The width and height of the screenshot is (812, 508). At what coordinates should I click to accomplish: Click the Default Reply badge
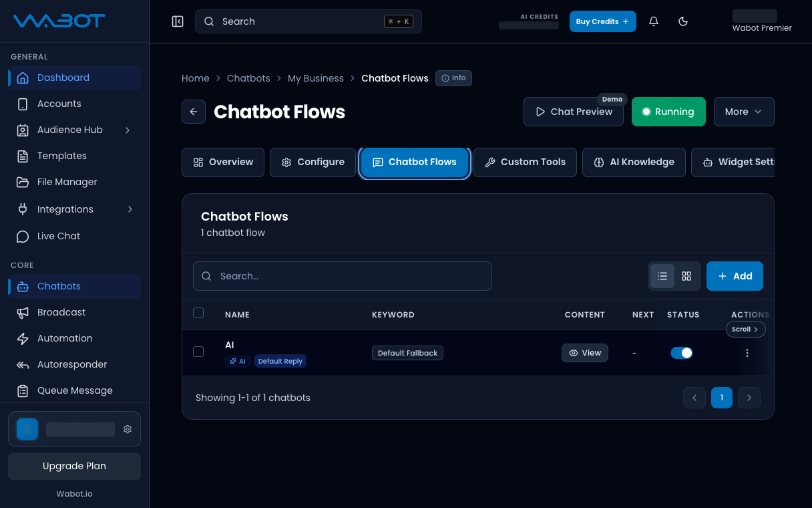tap(280, 361)
